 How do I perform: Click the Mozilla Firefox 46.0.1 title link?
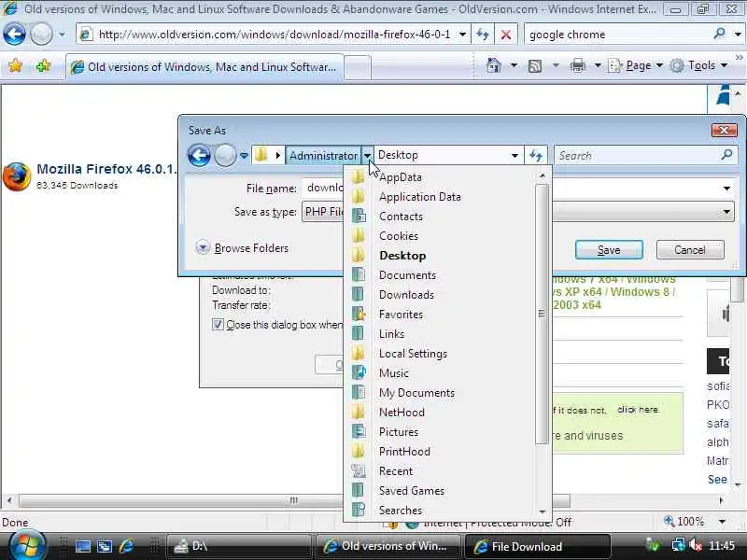click(x=106, y=169)
